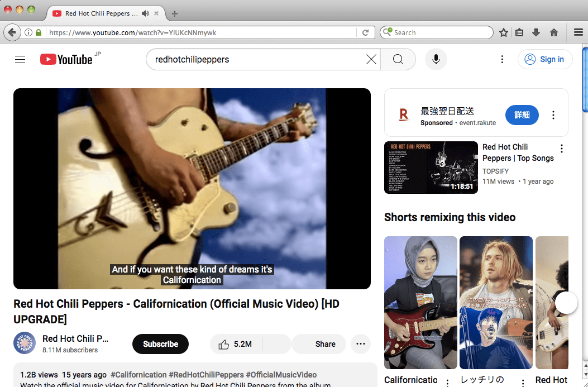Click the #RedHotChiliPeppers hashtag
The height and width of the screenshot is (387, 588).
206,375
